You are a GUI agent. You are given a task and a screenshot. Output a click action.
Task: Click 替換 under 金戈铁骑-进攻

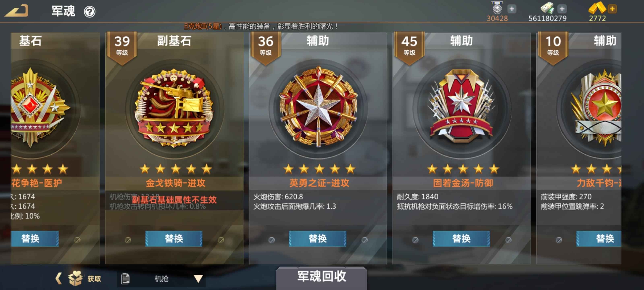tap(174, 239)
